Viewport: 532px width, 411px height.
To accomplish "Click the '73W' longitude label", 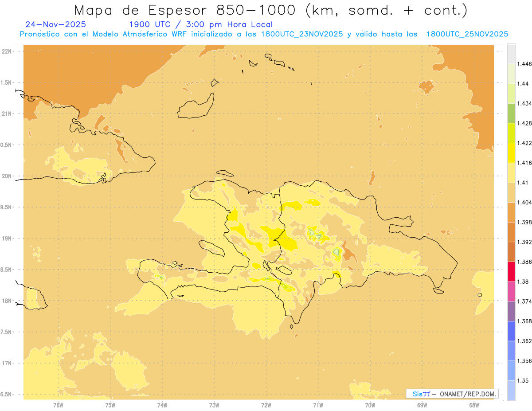I will (214, 405).
